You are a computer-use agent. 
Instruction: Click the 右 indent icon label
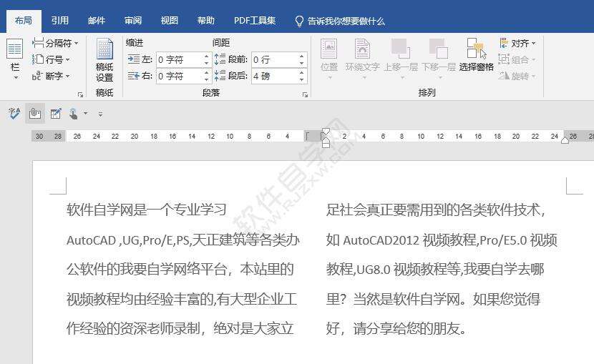click(x=140, y=76)
